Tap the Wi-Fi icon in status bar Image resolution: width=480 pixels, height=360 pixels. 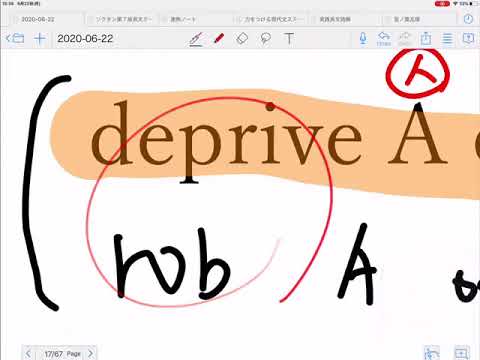pyautogui.click(x=455, y=3)
